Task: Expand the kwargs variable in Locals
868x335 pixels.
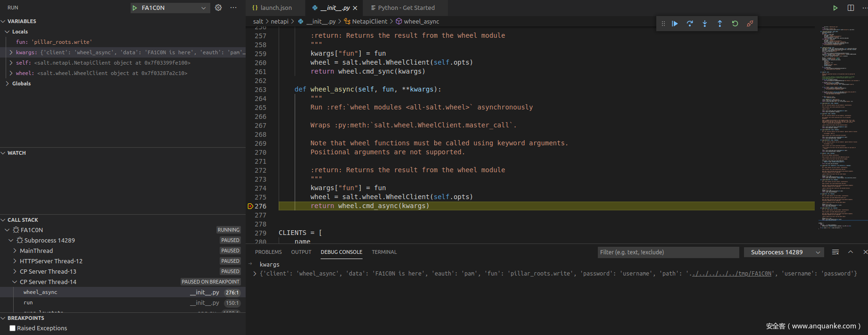Action: coord(11,52)
